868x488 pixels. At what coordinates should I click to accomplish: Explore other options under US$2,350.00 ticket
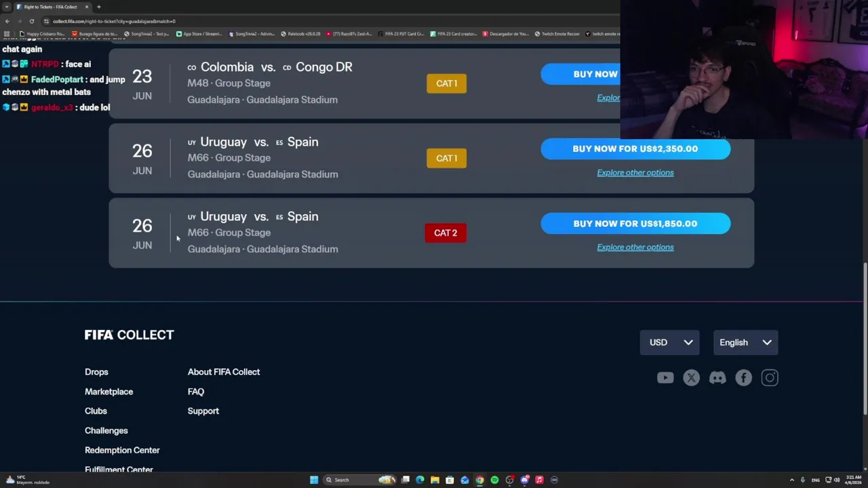click(635, 173)
